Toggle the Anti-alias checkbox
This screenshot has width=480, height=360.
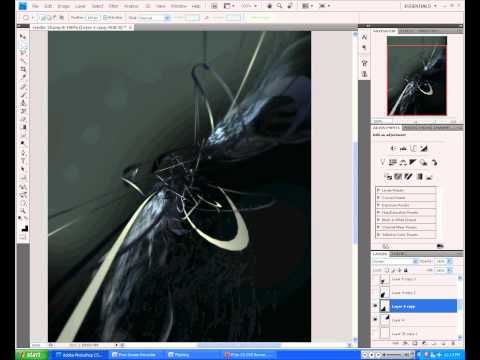point(105,18)
